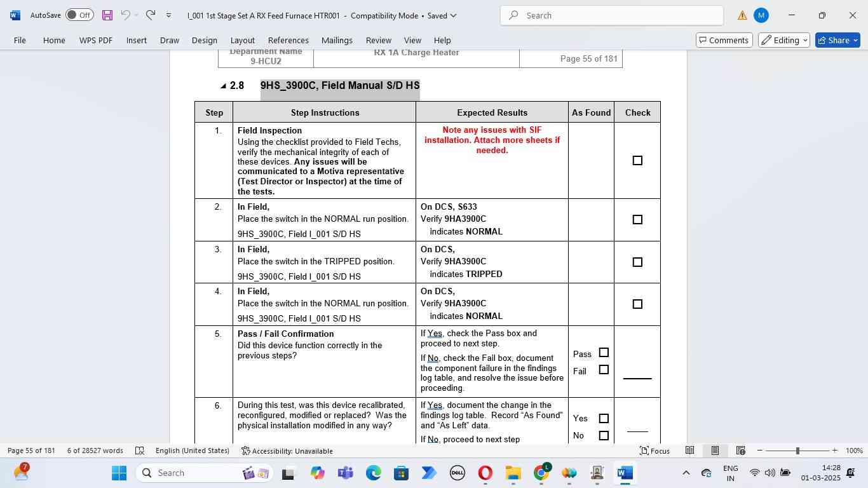Open the References ribbon tab
This screenshot has width=868, height=488.
tap(288, 40)
